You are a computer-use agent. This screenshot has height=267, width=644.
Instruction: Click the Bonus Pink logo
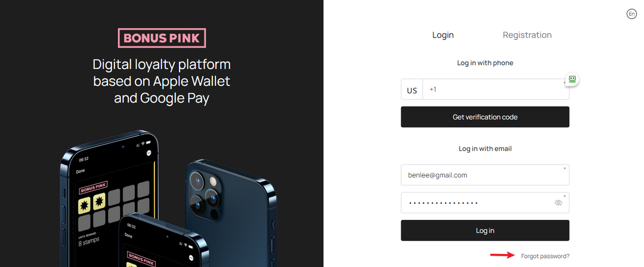(x=162, y=38)
